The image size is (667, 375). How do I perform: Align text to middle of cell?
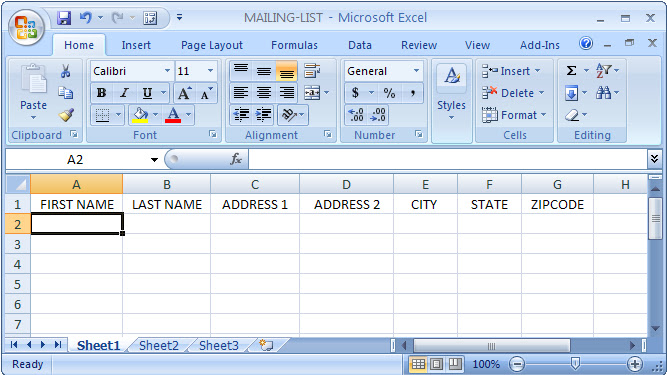pyautogui.click(x=264, y=71)
